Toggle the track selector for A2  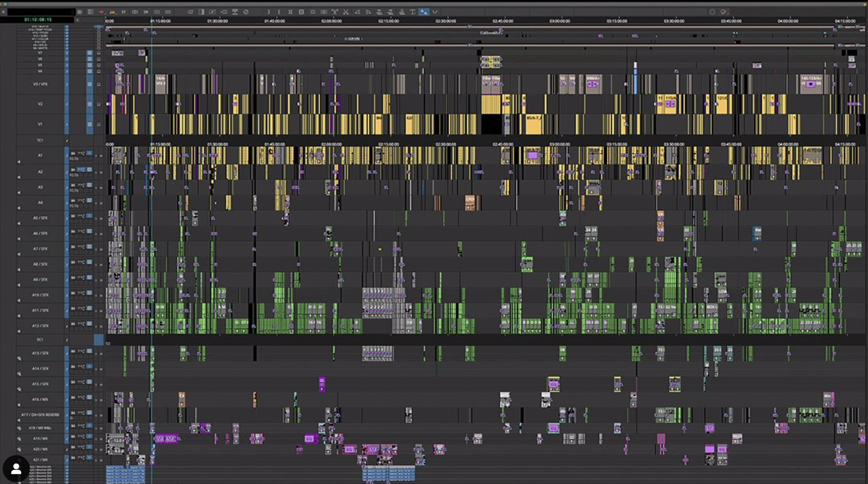66,172
